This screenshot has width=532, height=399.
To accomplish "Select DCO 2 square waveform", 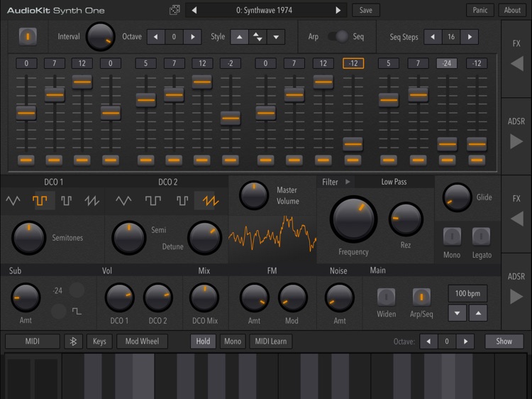I will (153, 201).
